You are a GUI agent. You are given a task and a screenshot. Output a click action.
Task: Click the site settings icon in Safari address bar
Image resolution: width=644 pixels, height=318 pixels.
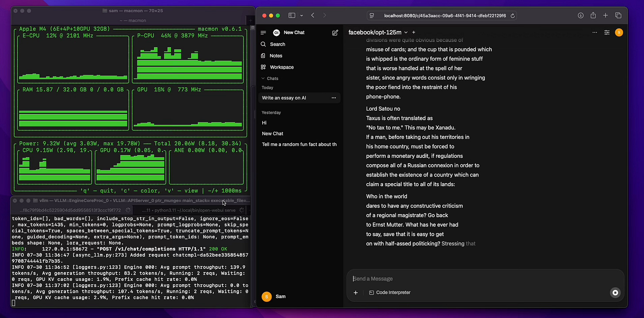[372, 15]
